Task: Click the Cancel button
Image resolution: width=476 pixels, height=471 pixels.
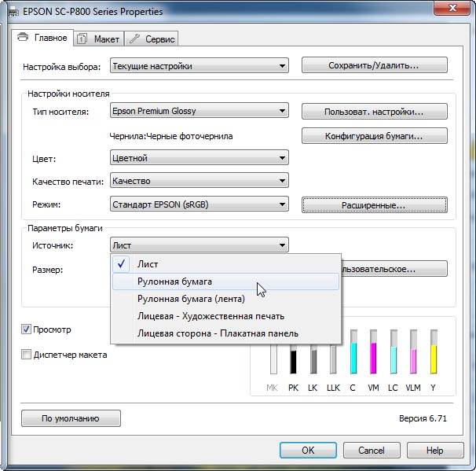Action: tap(372, 450)
